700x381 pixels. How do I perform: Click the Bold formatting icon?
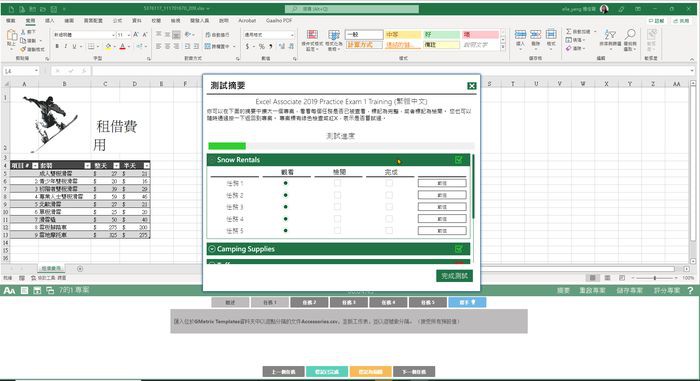tap(57, 46)
